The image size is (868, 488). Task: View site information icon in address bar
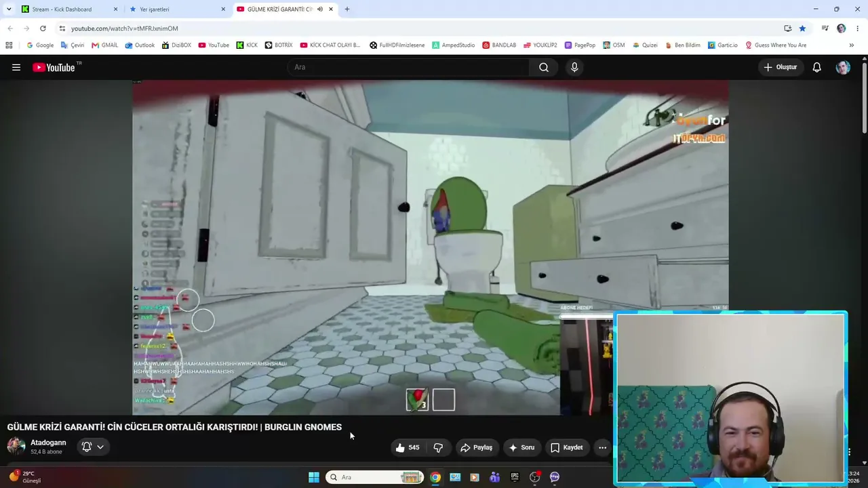coord(62,28)
